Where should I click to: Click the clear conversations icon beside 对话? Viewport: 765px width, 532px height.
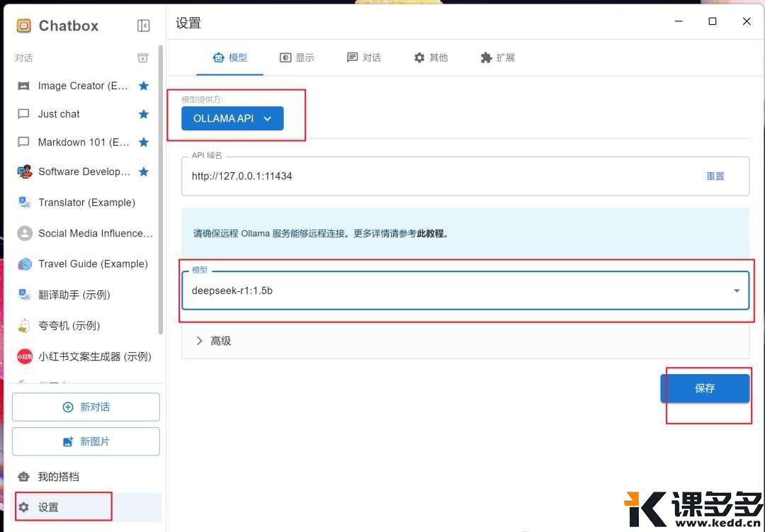tap(142, 58)
